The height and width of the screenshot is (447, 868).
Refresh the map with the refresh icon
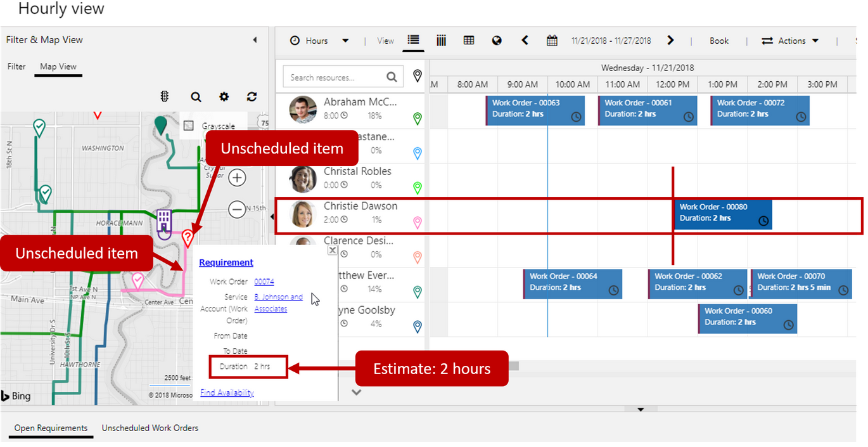[252, 96]
